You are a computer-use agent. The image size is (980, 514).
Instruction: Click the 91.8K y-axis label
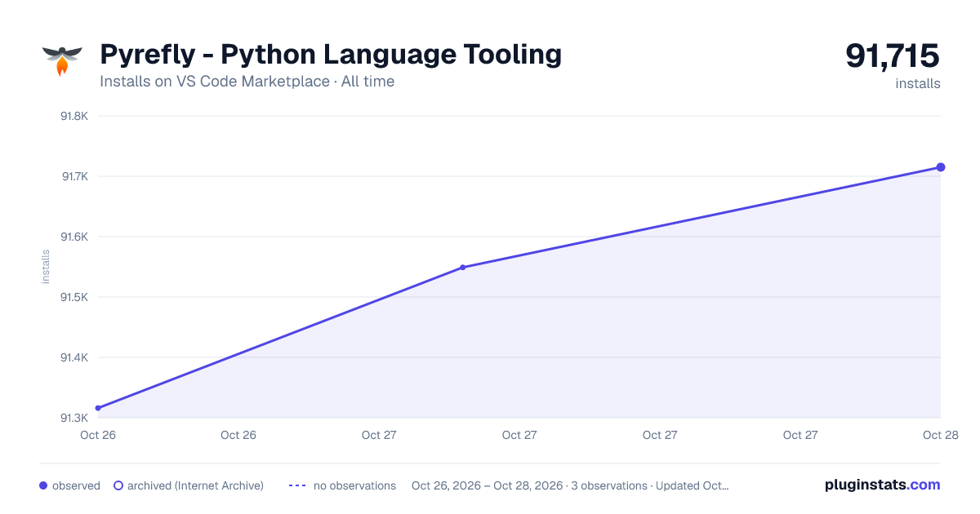[x=74, y=116]
